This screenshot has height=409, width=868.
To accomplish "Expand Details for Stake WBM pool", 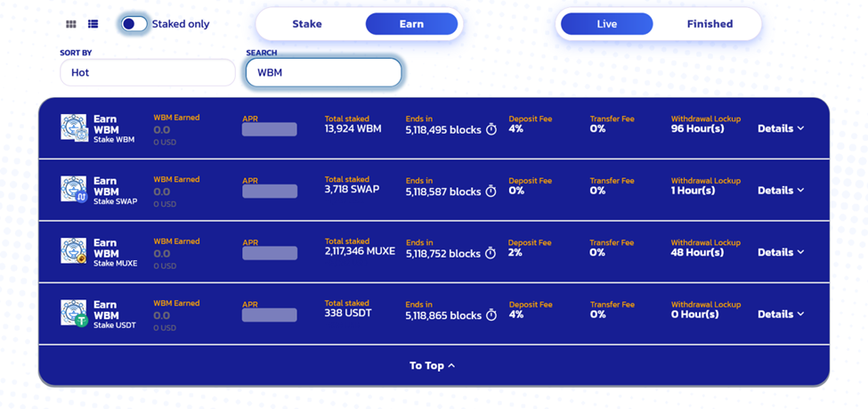I will [x=781, y=128].
